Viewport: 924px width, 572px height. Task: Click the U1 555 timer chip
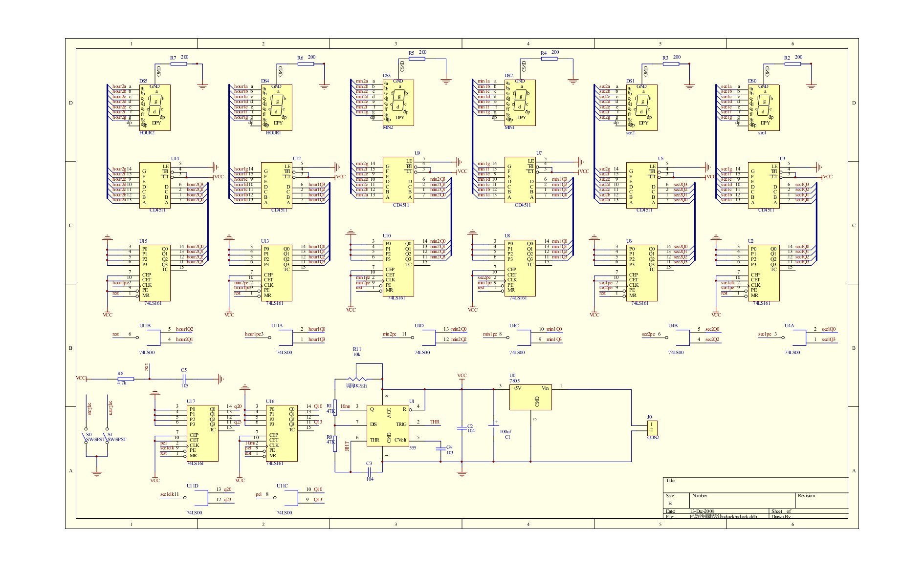[388, 425]
